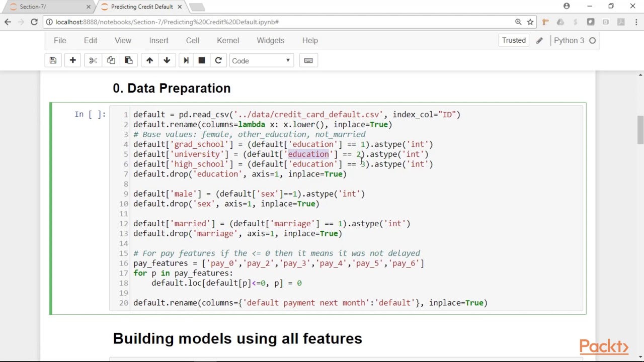Open the View menu
Screen dimensions: 644x362
click(x=123, y=41)
